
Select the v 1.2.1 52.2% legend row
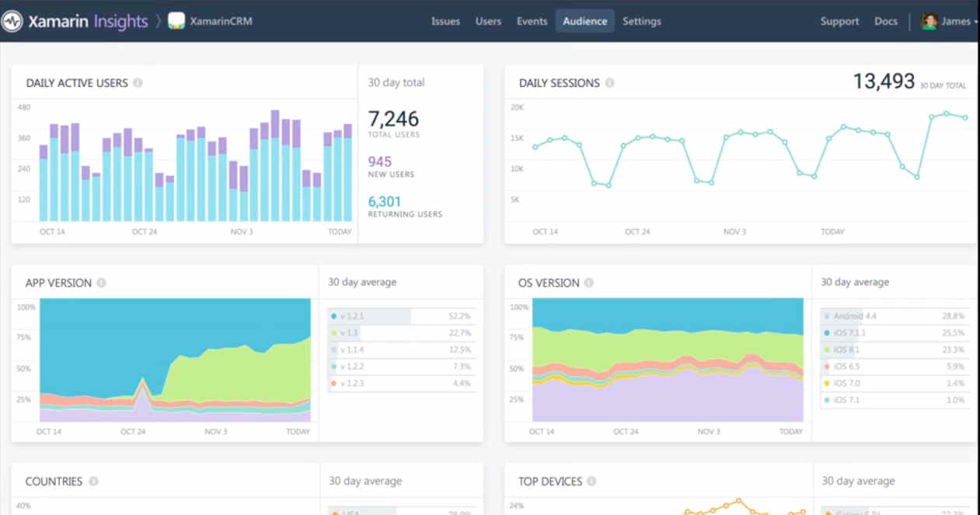pyautogui.click(x=401, y=316)
